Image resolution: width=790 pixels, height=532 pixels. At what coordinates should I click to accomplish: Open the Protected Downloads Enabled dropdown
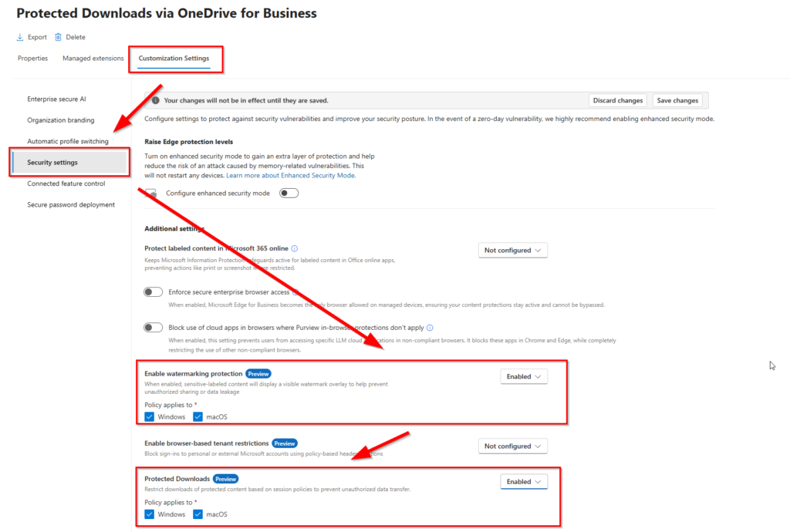pos(524,482)
